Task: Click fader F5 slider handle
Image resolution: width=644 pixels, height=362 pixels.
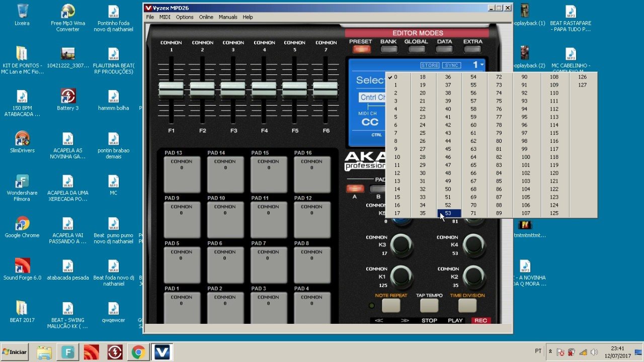Action: 295,89
